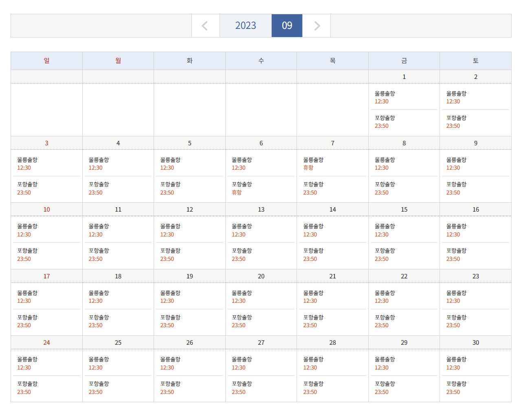
Task: Click 울릉출항 label on the 12th
Action: point(170,226)
